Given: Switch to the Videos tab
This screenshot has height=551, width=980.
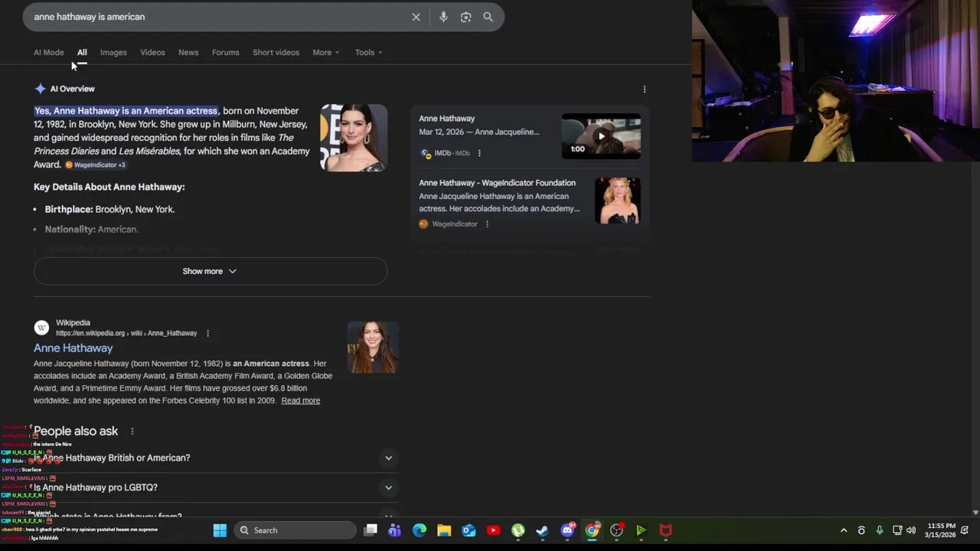Looking at the screenshot, I should [x=152, y=53].
